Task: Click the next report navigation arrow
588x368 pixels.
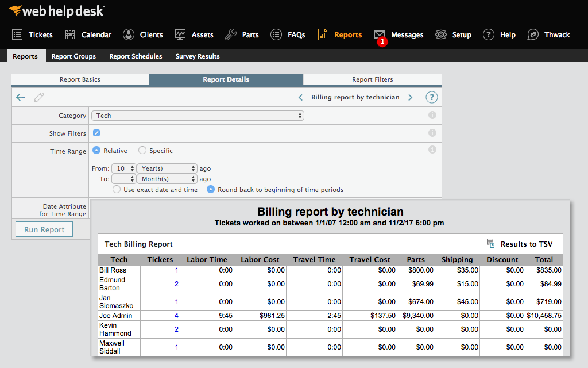Action: click(x=411, y=97)
